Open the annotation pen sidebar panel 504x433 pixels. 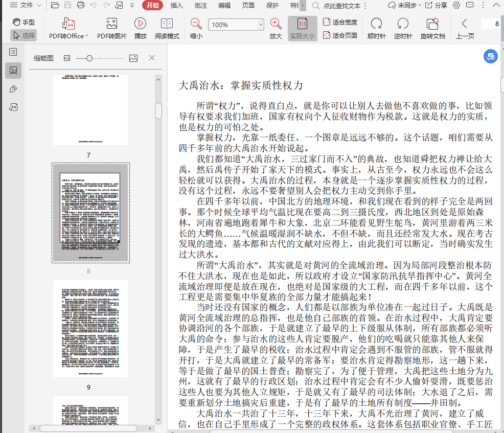coord(13,89)
